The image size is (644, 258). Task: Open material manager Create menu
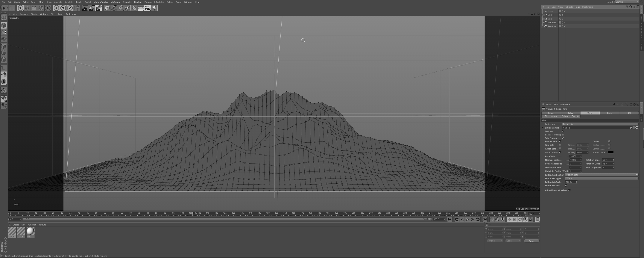(16, 225)
